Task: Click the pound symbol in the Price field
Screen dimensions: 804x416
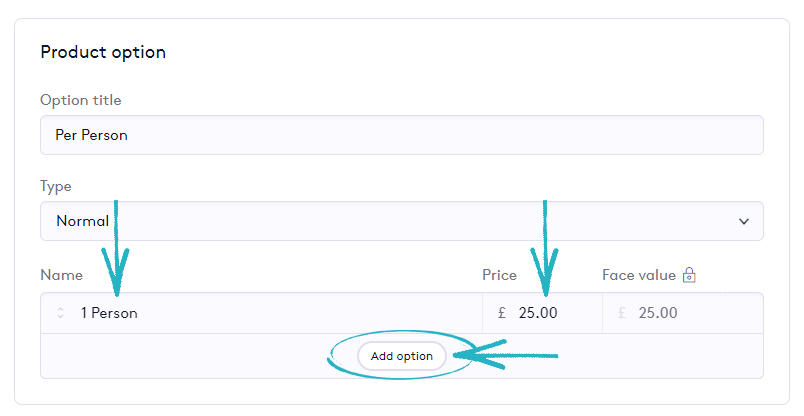Action: [x=502, y=313]
